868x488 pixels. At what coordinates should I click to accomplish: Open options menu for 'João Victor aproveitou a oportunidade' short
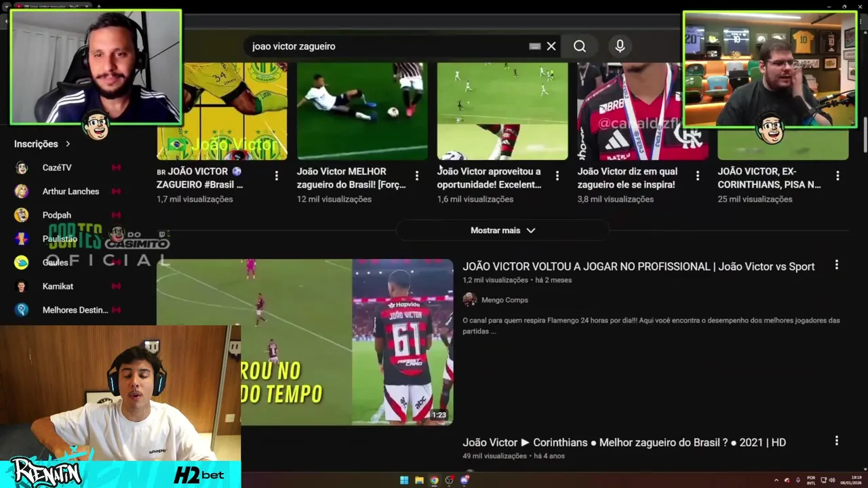[x=557, y=176]
